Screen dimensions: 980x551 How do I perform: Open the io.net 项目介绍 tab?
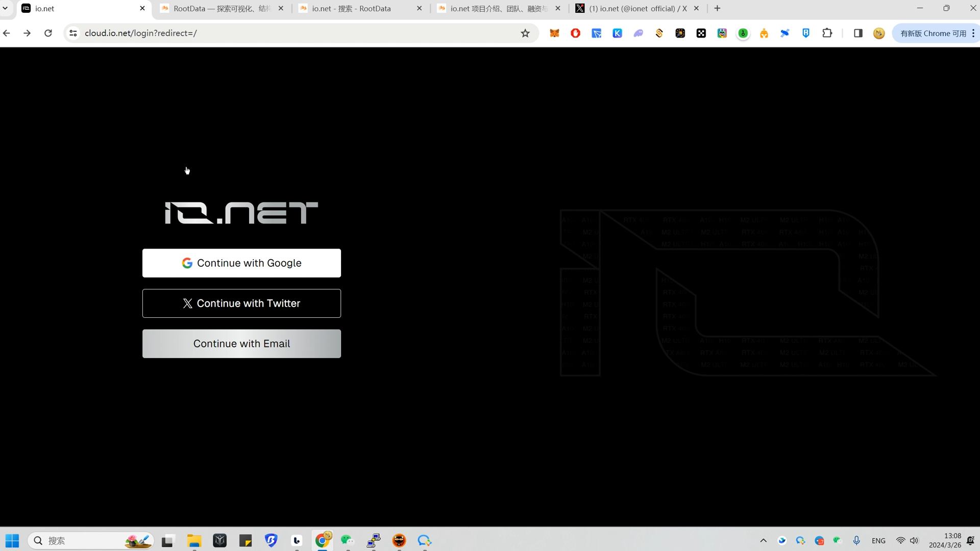[x=498, y=9]
